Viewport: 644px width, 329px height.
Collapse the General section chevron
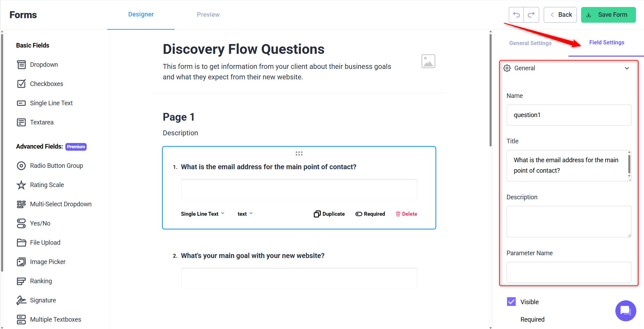[x=627, y=68]
